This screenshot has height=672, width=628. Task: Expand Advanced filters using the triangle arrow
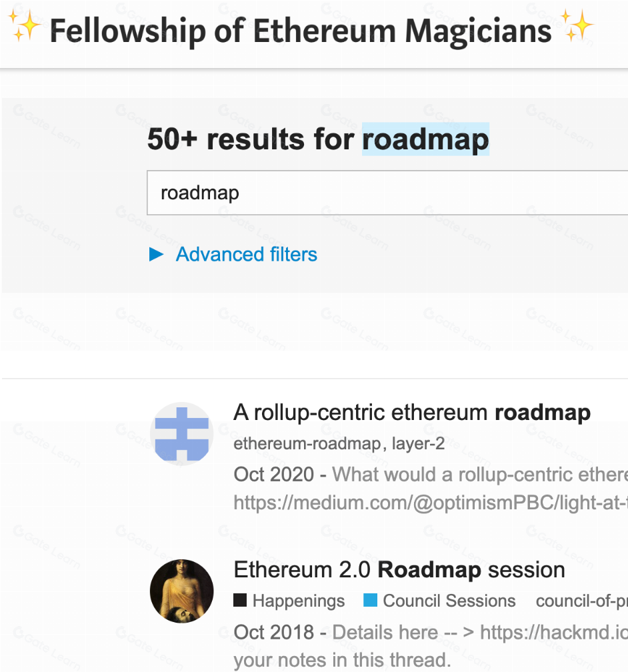click(x=157, y=254)
